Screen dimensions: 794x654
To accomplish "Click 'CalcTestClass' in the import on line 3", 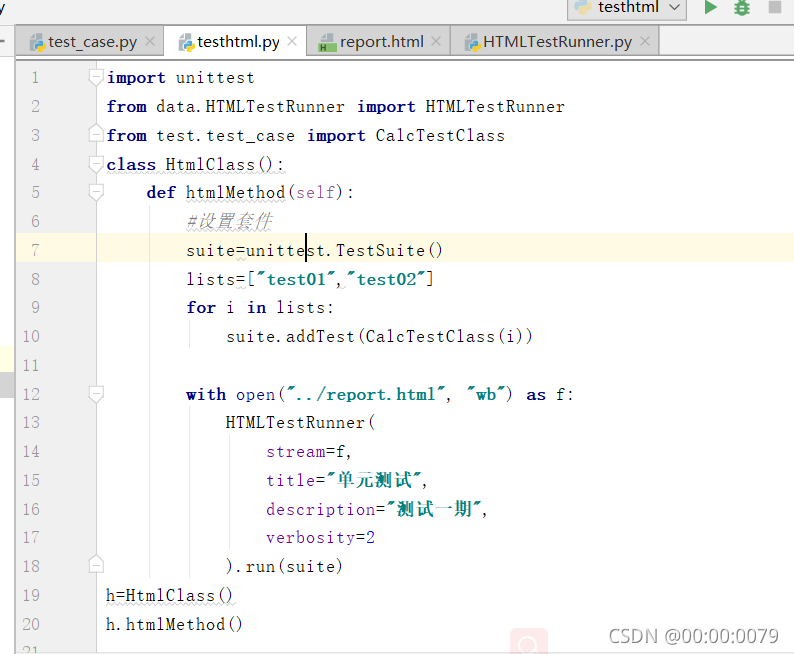I will (x=440, y=136).
